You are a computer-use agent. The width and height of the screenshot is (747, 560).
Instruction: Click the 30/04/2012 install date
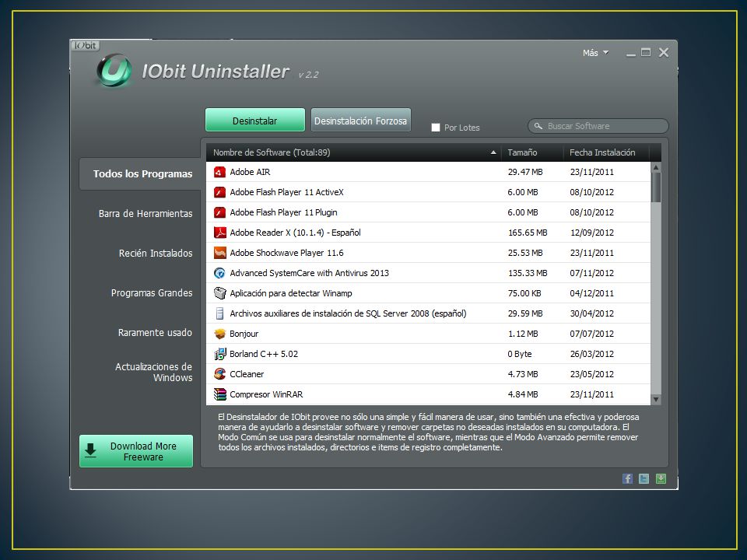[591, 313]
